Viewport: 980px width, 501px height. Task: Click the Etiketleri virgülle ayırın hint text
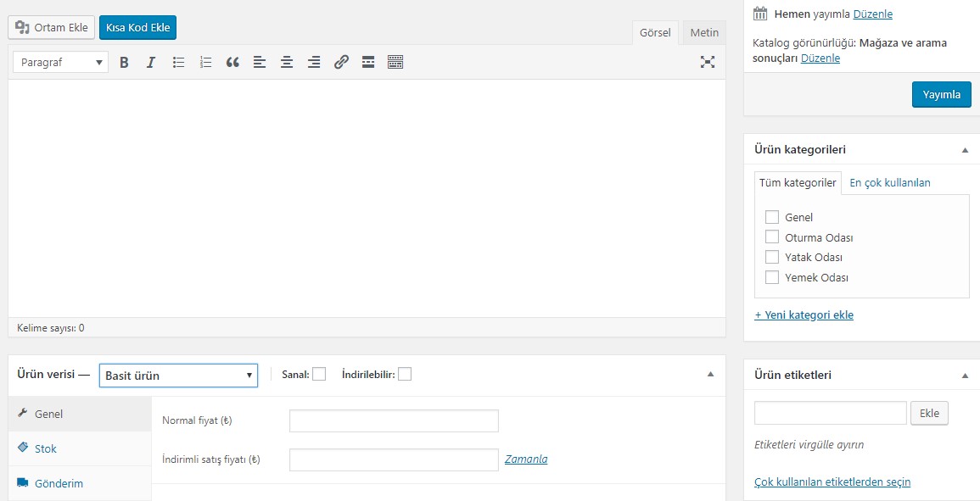coord(809,445)
